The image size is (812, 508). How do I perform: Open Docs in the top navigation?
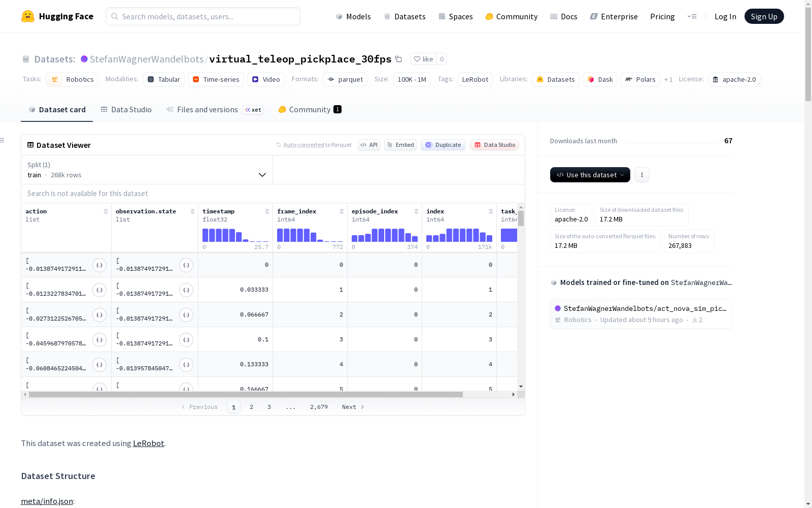coord(564,16)
